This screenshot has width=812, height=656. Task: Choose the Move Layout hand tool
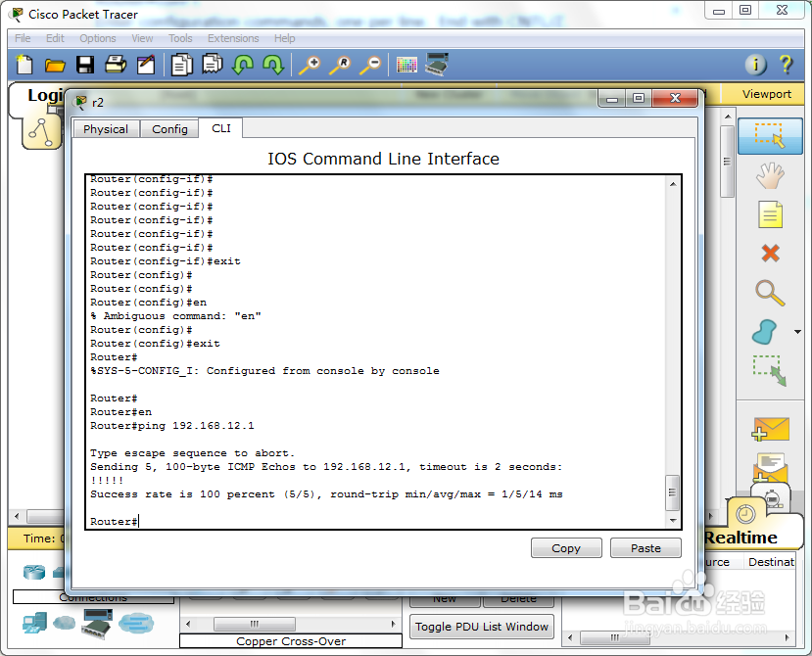pos(770,175)
